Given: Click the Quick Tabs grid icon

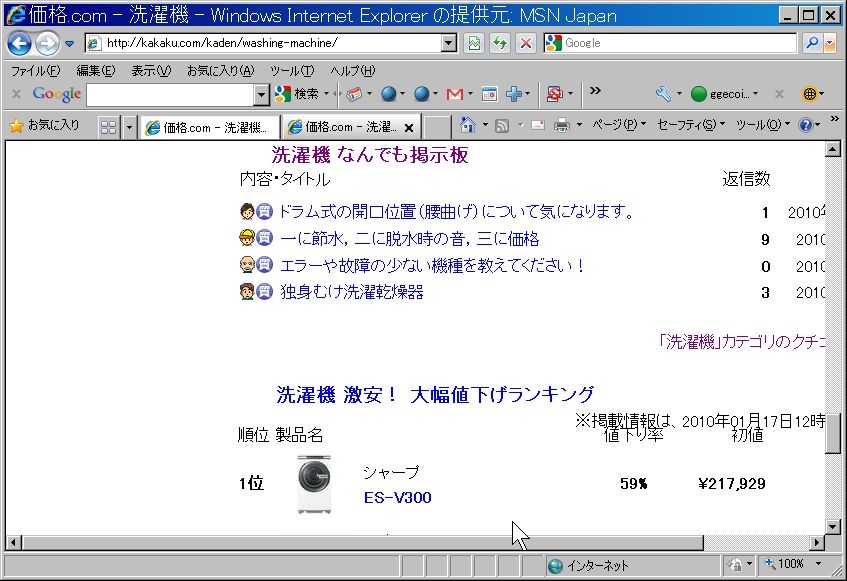Looking at the screenshot, I should pyautogui.click(x=109, y=127).
